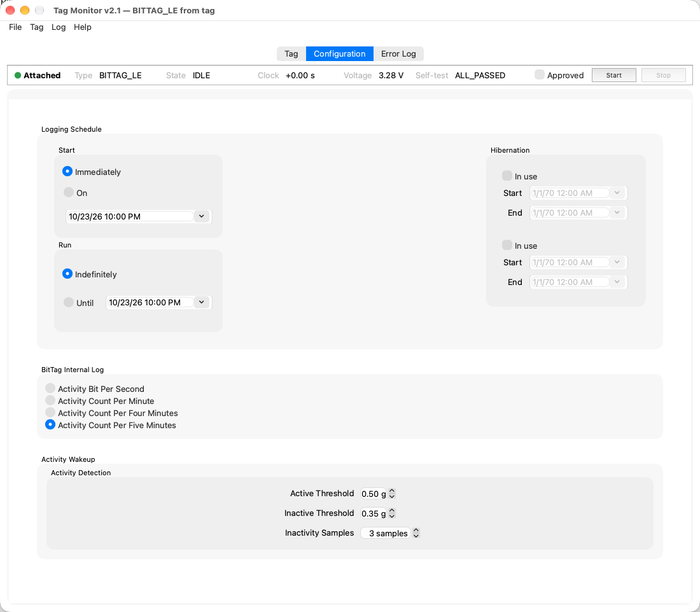This screenshot has width=700, height=612.
Task: Open first hibernation Start date dropdown
Action: click(x=617, y=193)
